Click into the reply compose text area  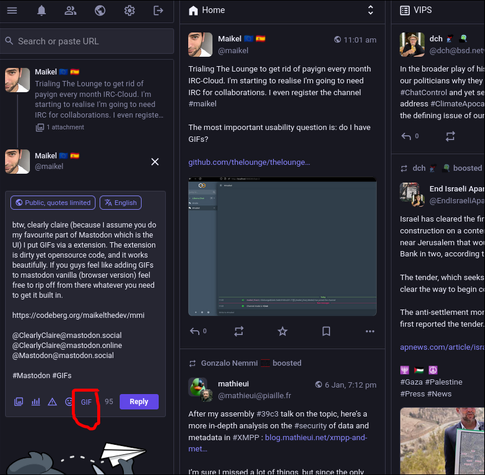click(85, 300)
